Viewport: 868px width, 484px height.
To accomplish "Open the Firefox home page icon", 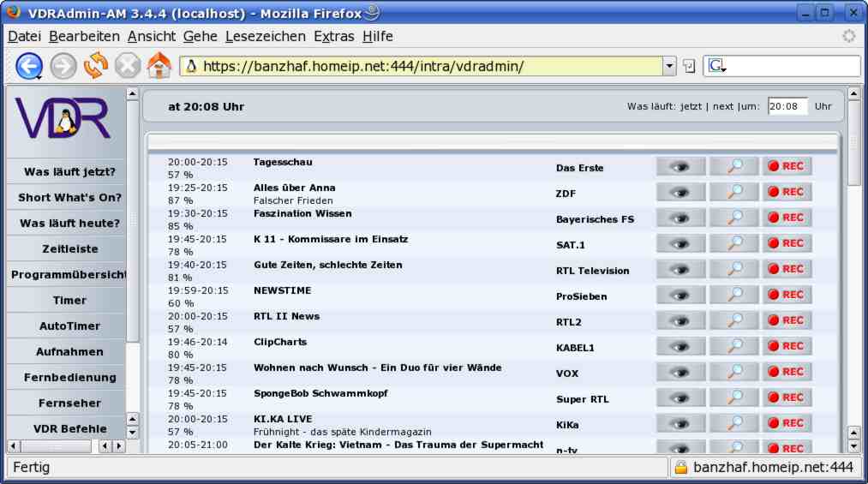I will [159, 65].
